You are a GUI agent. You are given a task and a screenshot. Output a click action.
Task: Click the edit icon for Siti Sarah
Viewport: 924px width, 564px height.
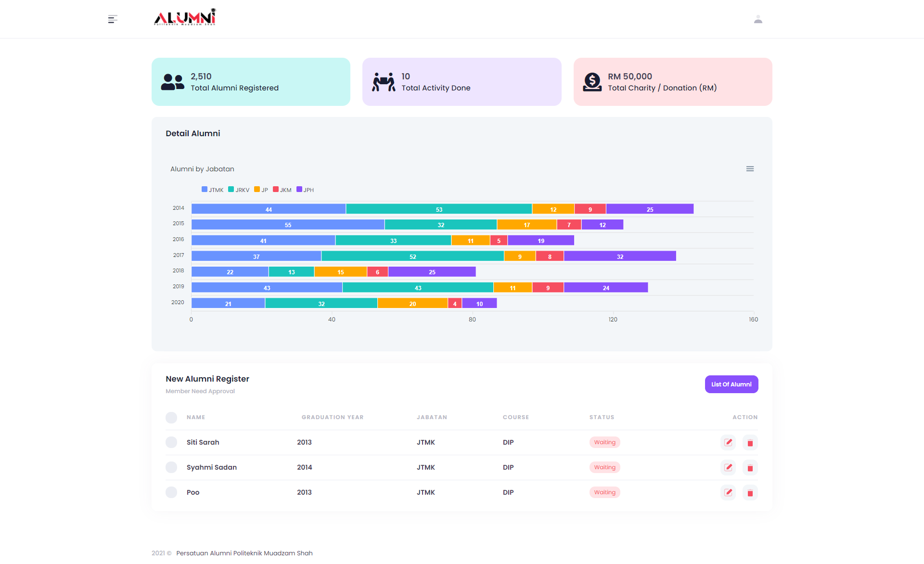[x=728, y=442]
